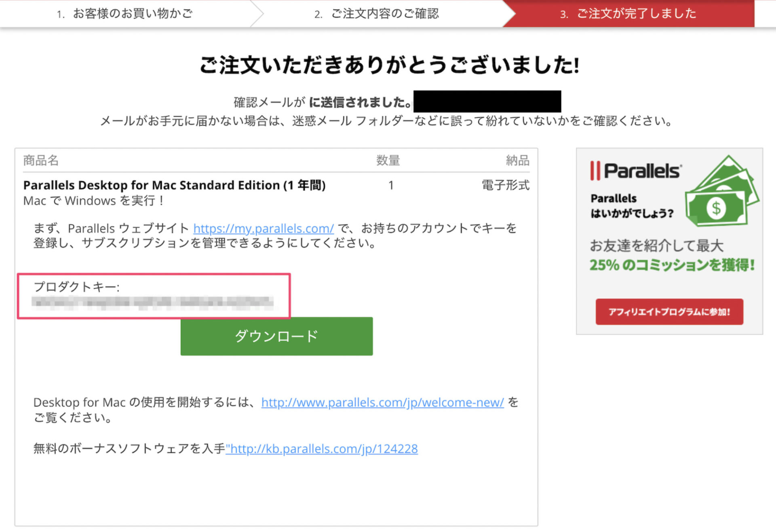
Task: Click the green money bills icon
Action: (722, 191)
